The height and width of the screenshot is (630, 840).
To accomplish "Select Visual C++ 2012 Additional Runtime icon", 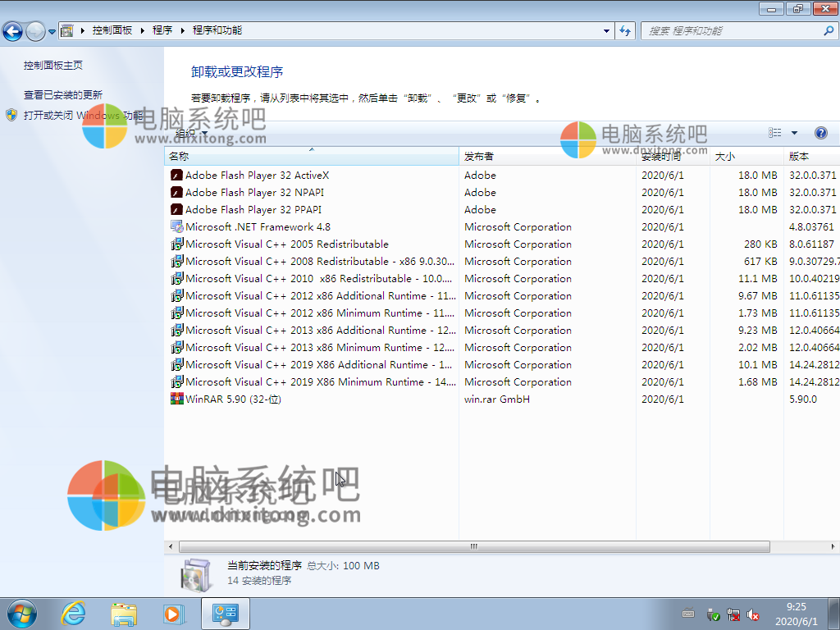I will coord(177,295).
